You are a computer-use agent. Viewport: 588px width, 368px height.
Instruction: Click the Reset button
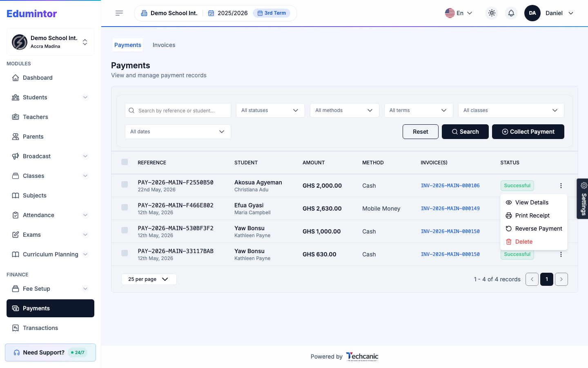click(421, 132)
